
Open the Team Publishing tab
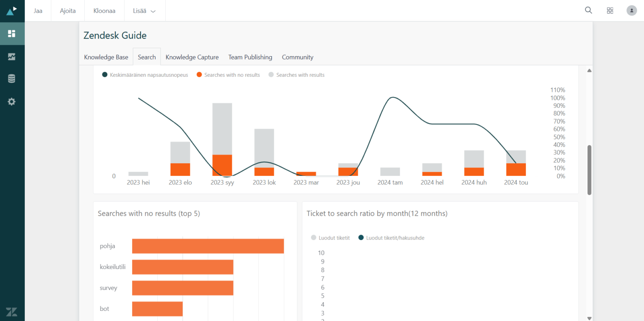[x=250, y=57]
